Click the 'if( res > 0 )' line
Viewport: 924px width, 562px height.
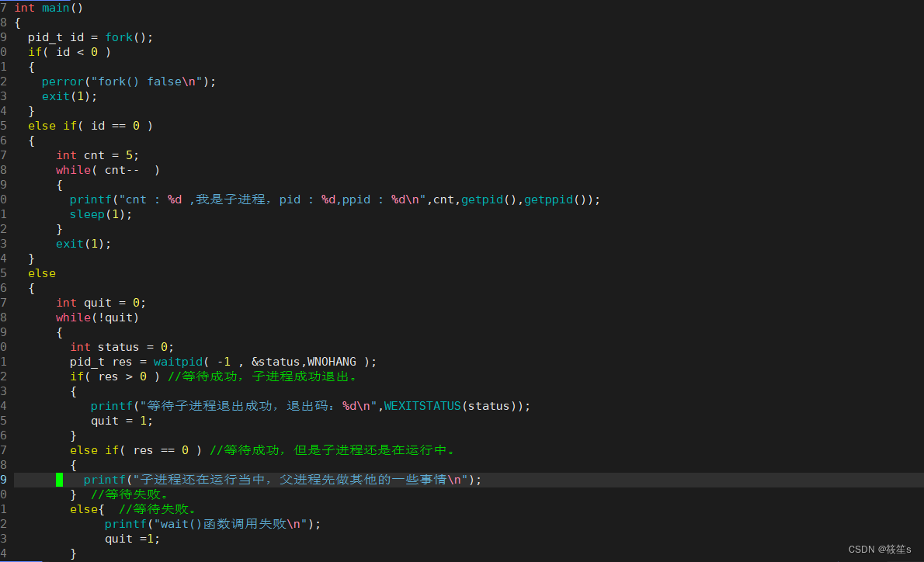click(x=214, y=376)
